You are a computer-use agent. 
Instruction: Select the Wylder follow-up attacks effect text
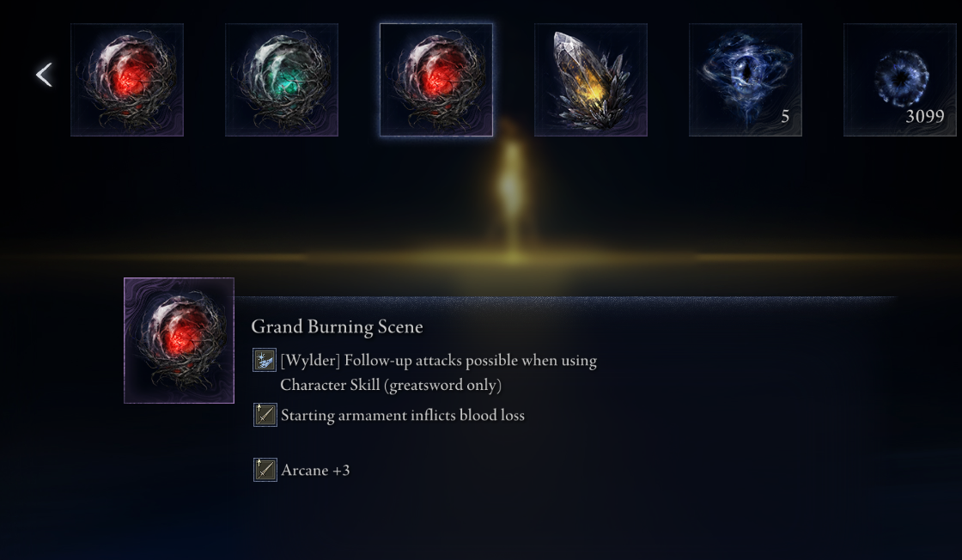439,360
